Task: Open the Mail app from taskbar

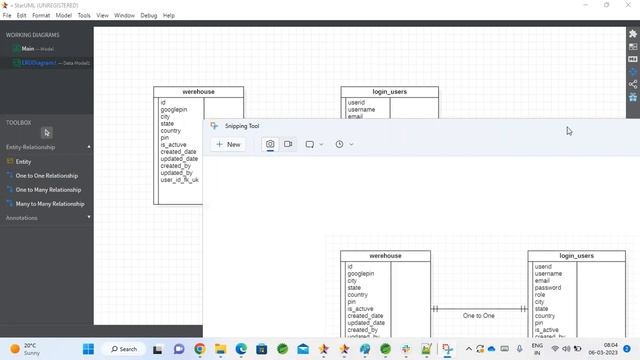Action: click(x=303, y=349)
